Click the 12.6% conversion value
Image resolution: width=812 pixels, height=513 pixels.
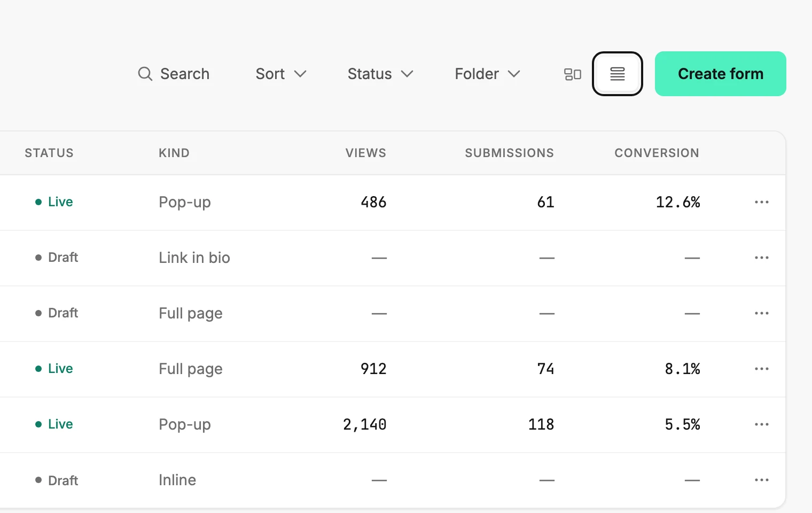pyautogui.click(x=678, y=202)
